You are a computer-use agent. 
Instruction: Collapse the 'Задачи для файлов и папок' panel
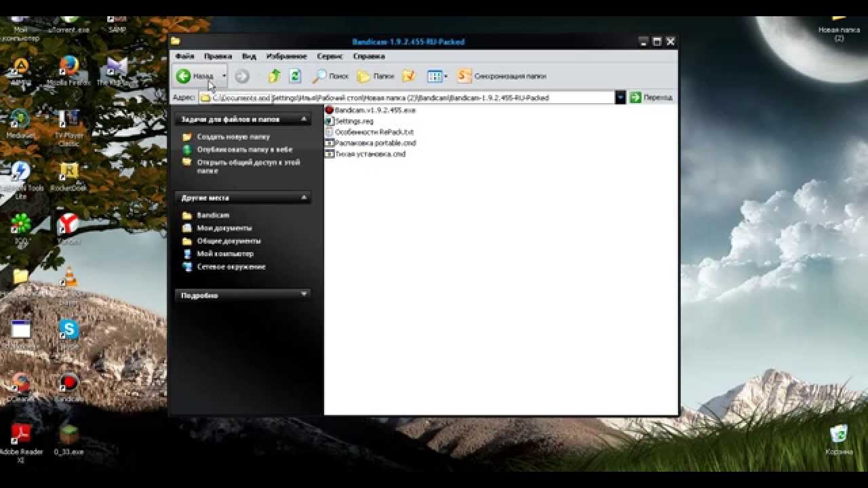pyautogui.click(x=304, y=119)
